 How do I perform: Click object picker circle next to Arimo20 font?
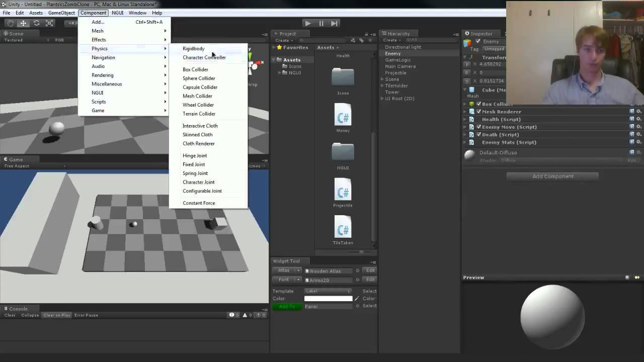[358, 280]
